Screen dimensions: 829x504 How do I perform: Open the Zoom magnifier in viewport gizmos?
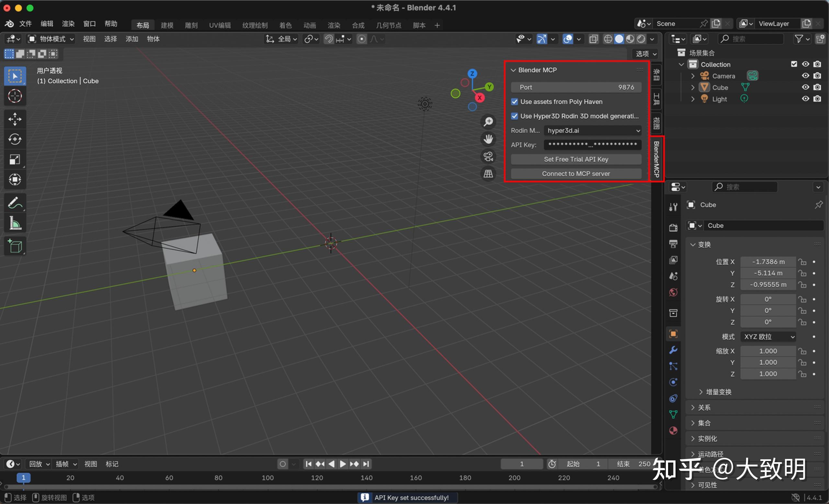488,121
